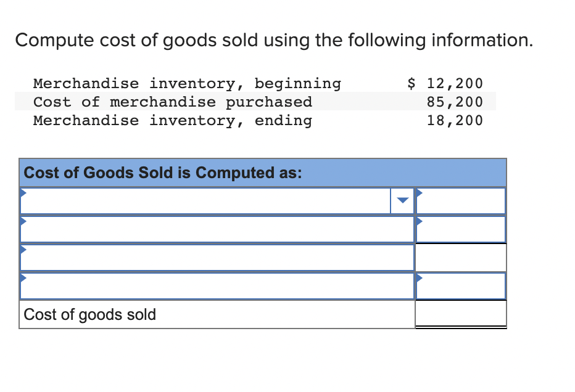The width and height of the screenshot is (575, 392).
Task: Expand the blue corner marker in the second row
Action: pos(22,220)
